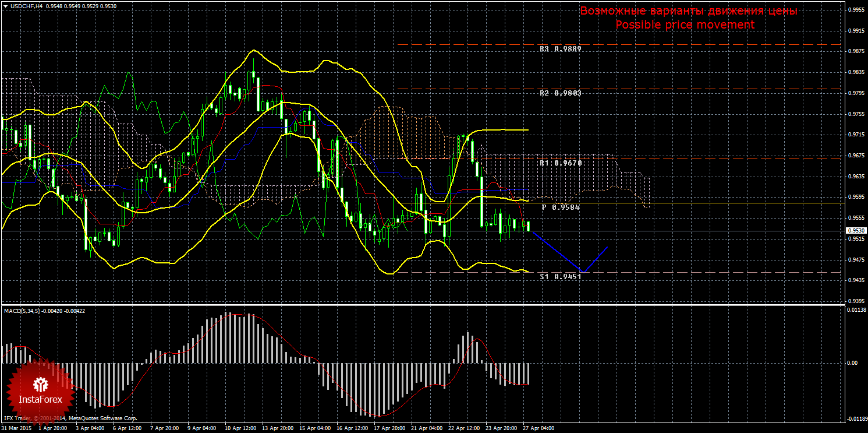Viewport: 868px width, 433px height.
Task: Click the Russian price movement heading
Action: pyautogui.click(x=689, y=12)
